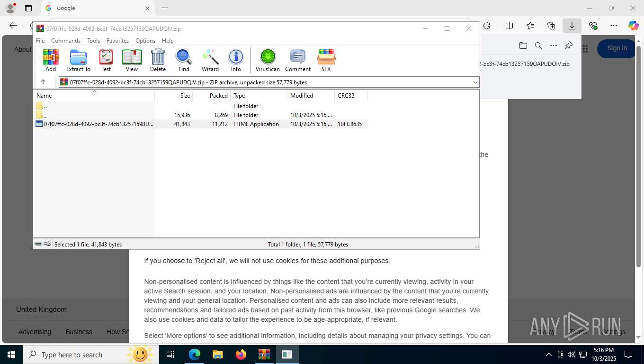This screenshot has width=644, height=364.
Task: Select the parent '..' folder row
Action: pyautogui.click(x=201, y=106)
